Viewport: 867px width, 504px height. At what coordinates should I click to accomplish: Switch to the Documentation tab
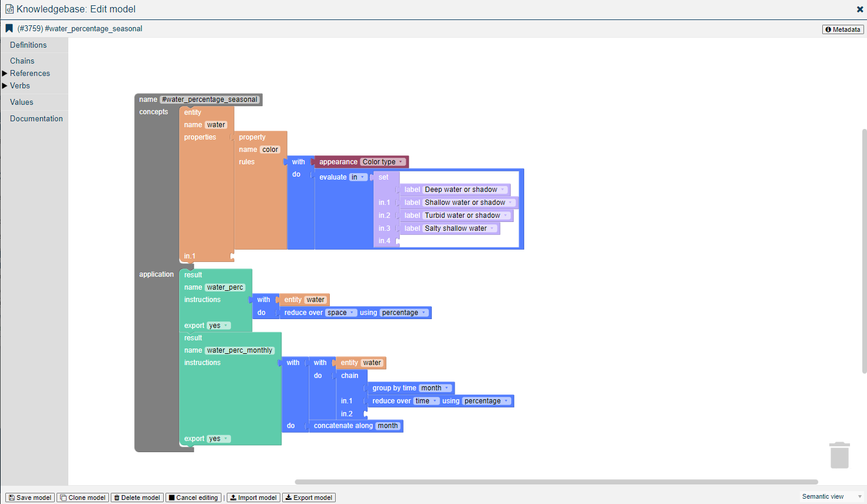tap(36, 119)
